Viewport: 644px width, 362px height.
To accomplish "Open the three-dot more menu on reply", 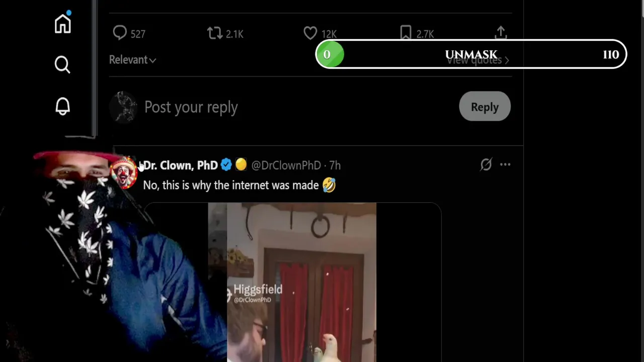I will [x=505, y=164].
